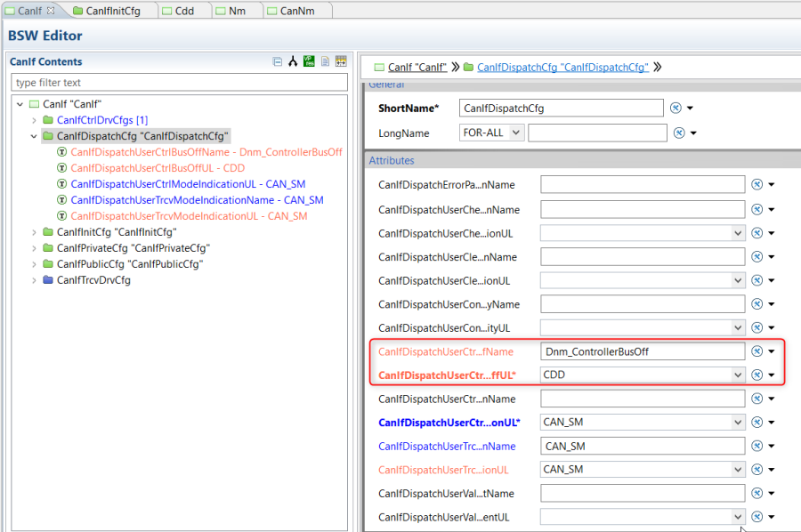801x532 pixels.
Task: Select CanIfDispatchUserCtrlBusOffName - Dnm_ControllerBusOff tree item
Action: [206, 152]
